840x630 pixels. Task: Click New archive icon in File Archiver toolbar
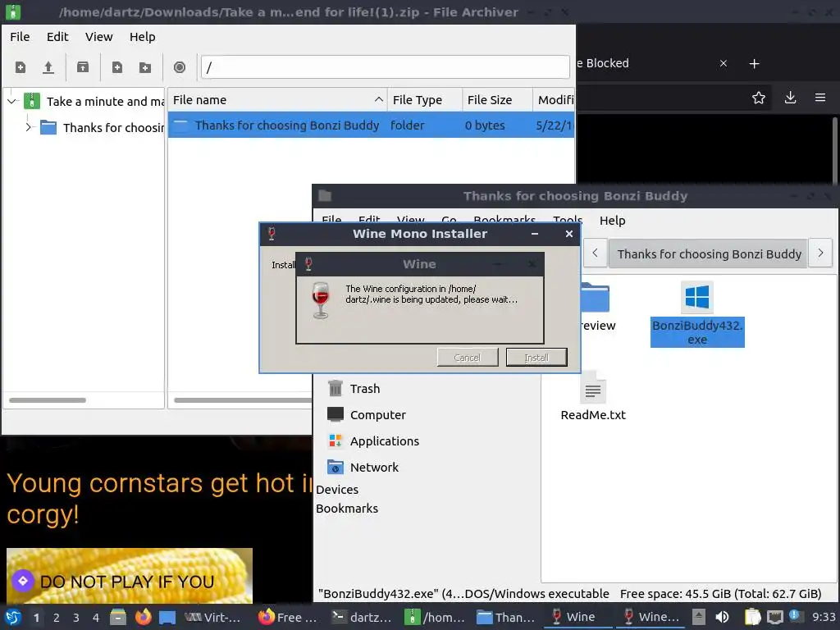coord(21,67)
